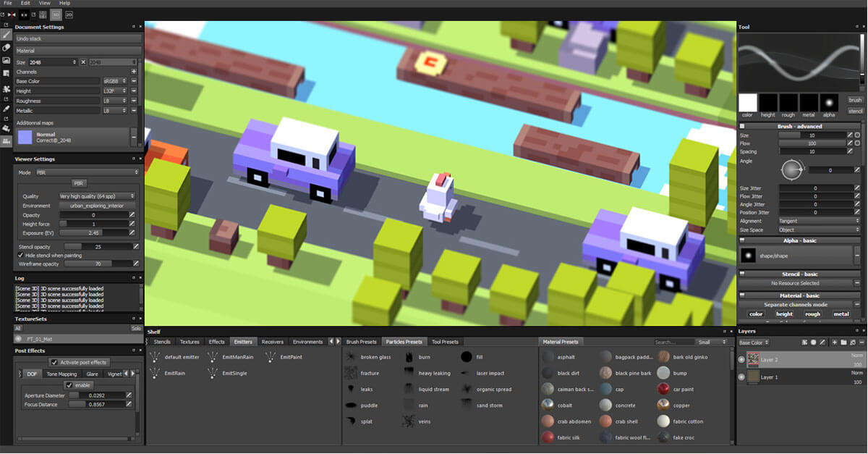Remove the Normal additional map
Image resolution: width=868 pixels, height=454 pixels.
coord(134,136)
